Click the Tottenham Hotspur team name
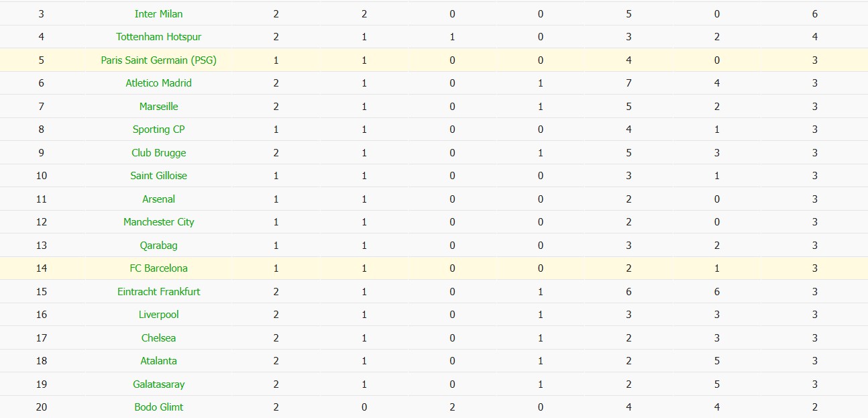868x418 pixels. (158, 37)
